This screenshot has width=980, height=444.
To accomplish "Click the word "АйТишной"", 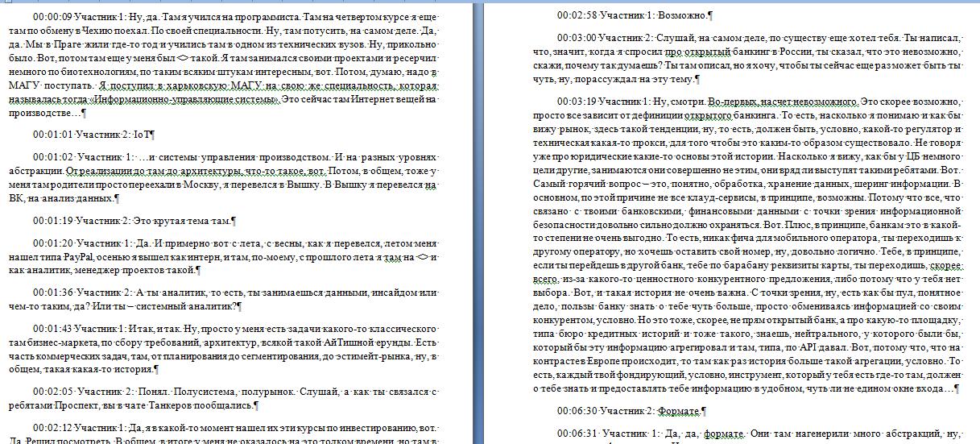I will 348,342.
